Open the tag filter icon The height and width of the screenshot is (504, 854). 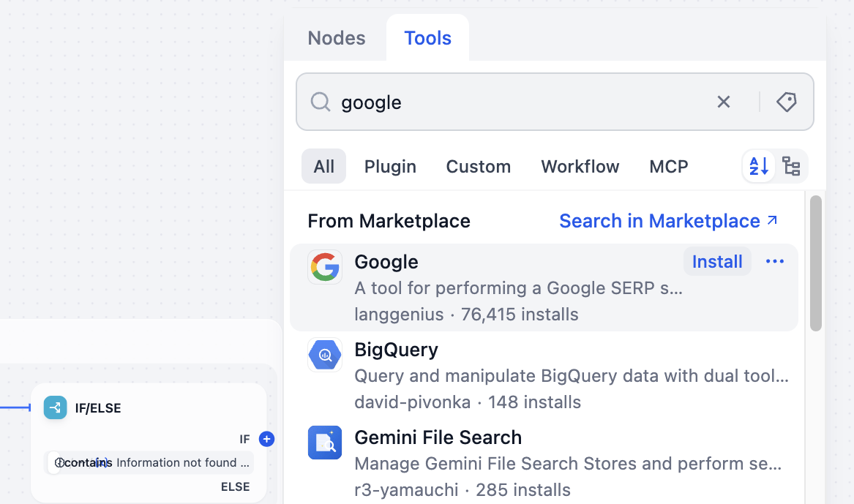(x=787, y=102)
